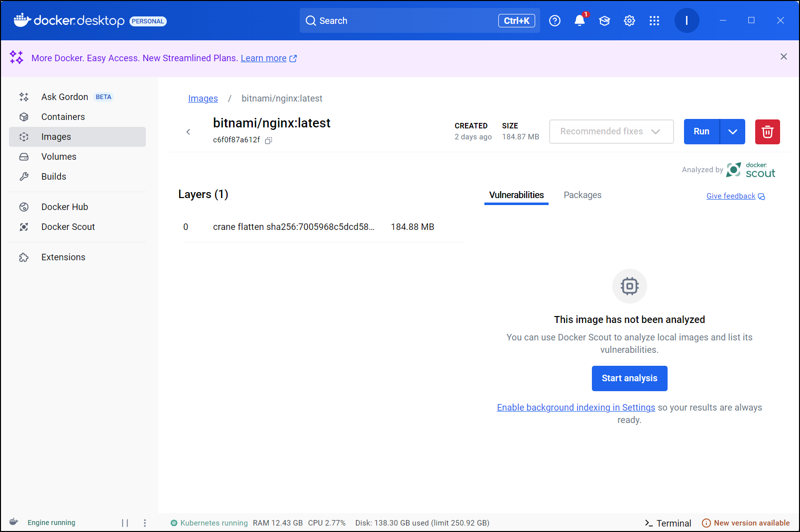The height and width of the screenshot is (532, 800).
Task: Click New version available notice
Action: pos(746,523)
